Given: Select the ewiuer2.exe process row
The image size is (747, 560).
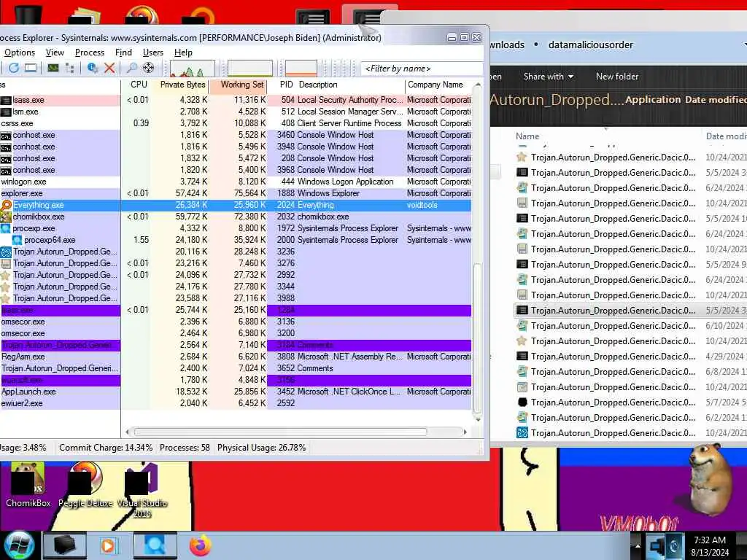Looking at the screenshot, I should coord(236,403).
